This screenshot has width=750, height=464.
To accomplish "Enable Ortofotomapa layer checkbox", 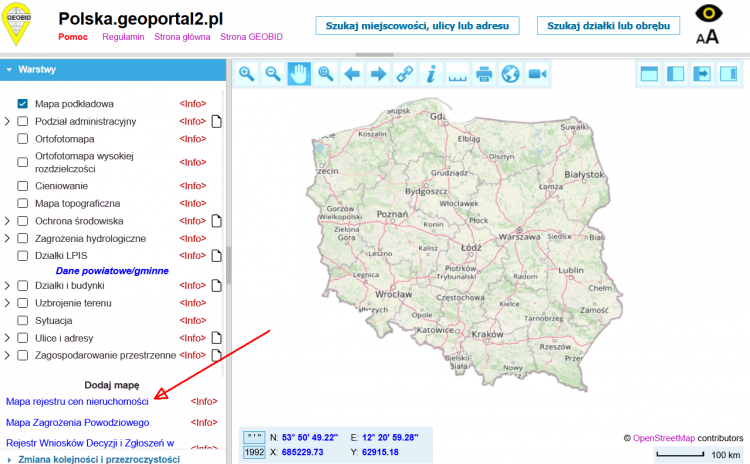I will (22, 139).
